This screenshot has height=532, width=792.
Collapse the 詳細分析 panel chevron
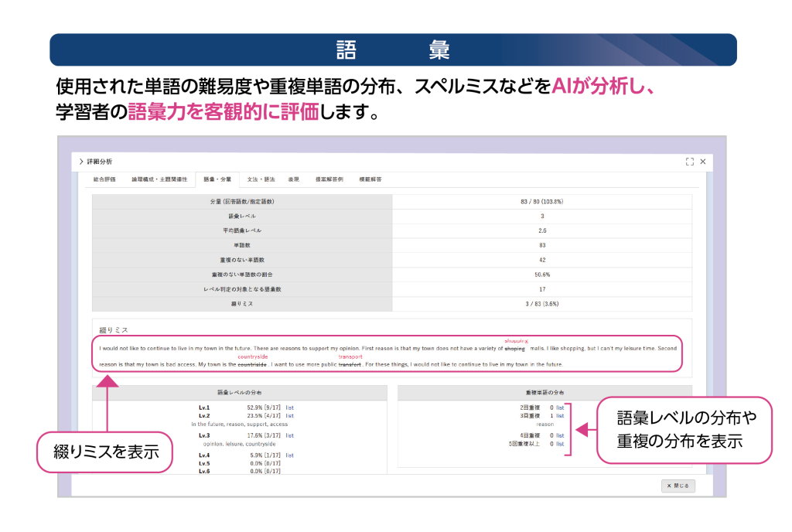coord(80,162)
